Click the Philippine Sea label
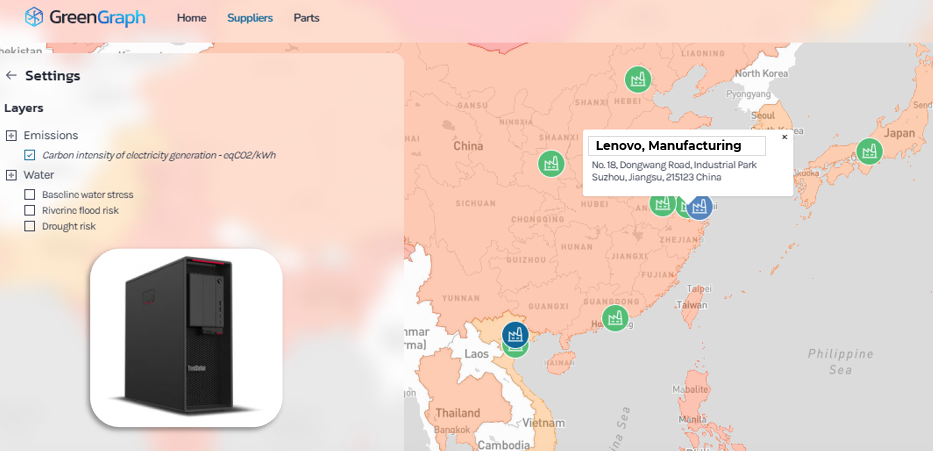This screenshot has height=451, width=933. pos(840,362)
